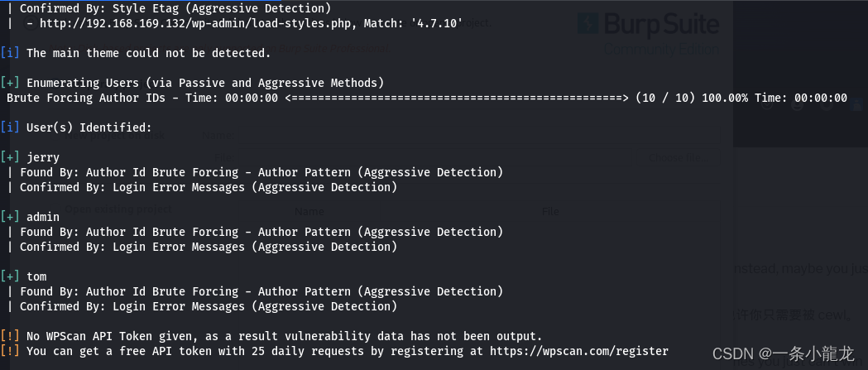868x370 pixels.
Task: Open the wpscan.com/register link
Action: 579,351
